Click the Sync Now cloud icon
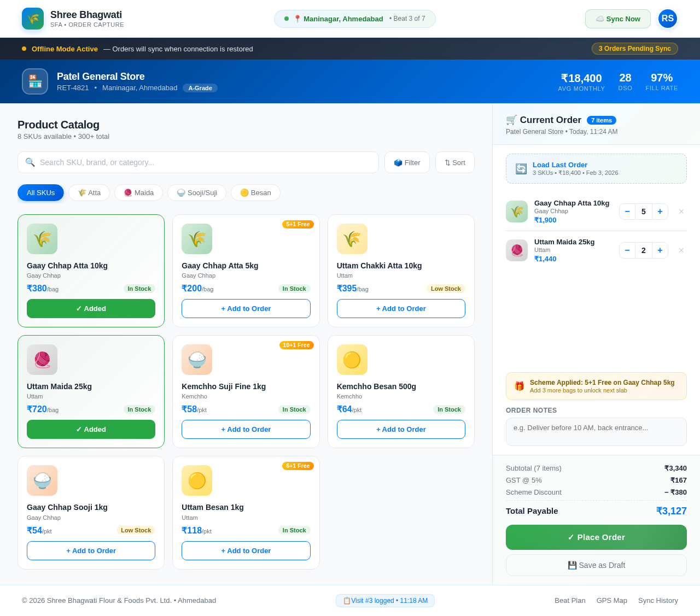This screenshot has height=616, width=700. [599, 19]
